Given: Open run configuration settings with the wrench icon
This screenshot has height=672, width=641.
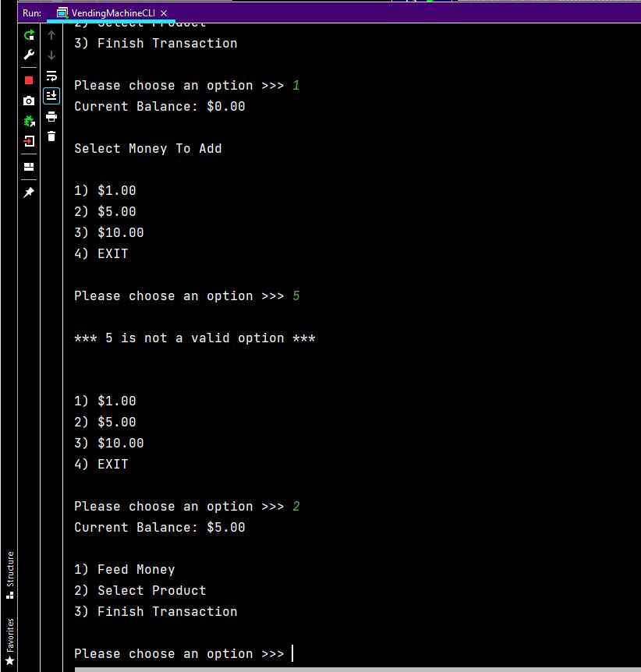Looking at the screenshot, I should 28,55.
